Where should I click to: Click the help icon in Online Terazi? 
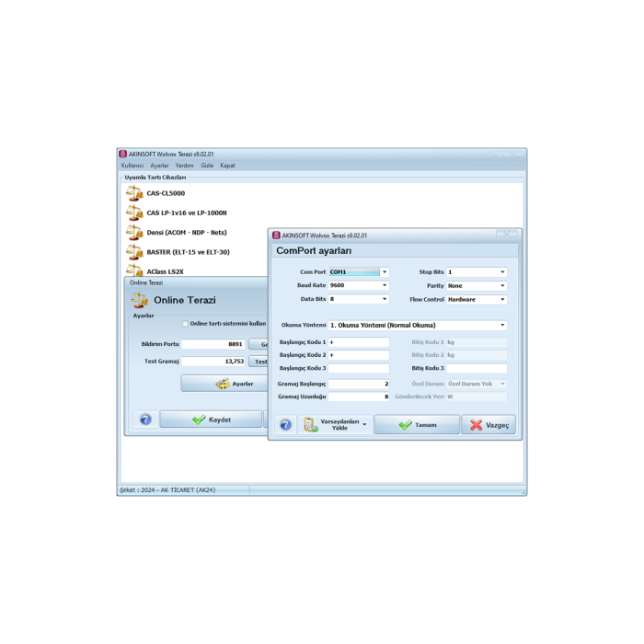(x=145, y=420)
